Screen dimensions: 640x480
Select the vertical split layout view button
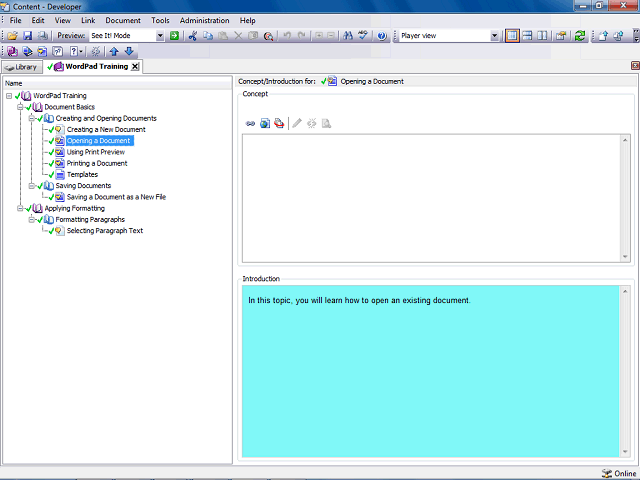coord(542,36)
